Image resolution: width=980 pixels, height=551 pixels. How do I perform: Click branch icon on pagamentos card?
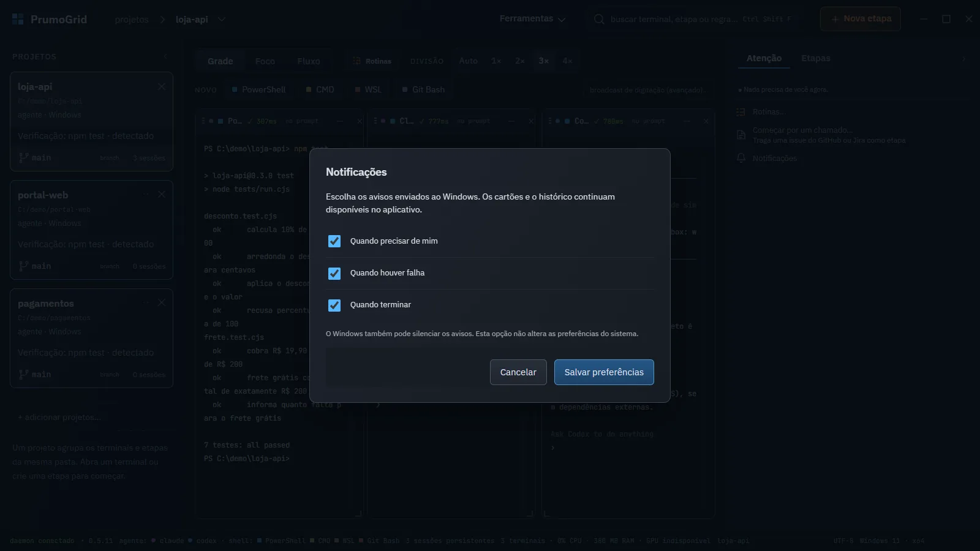click(x=23, y=374)
